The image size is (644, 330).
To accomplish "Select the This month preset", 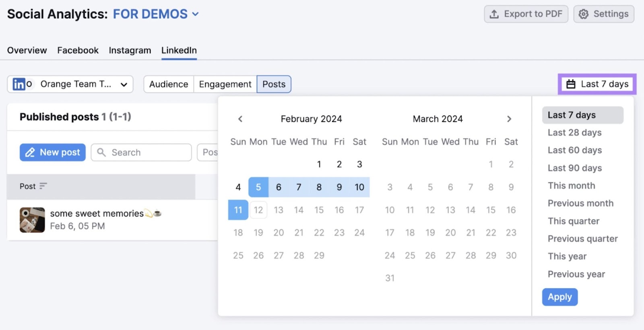I will tap(572, 186).
